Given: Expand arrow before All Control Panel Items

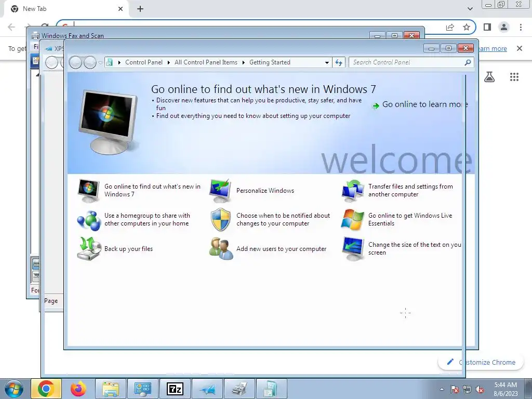Looking at the screenshot, I should tap(169, 62).
